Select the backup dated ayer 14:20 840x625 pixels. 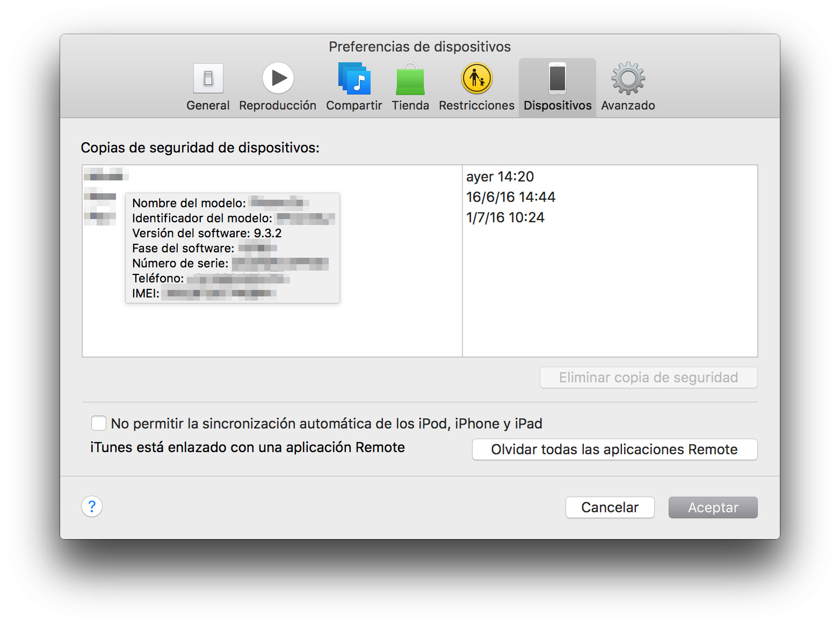420,177
